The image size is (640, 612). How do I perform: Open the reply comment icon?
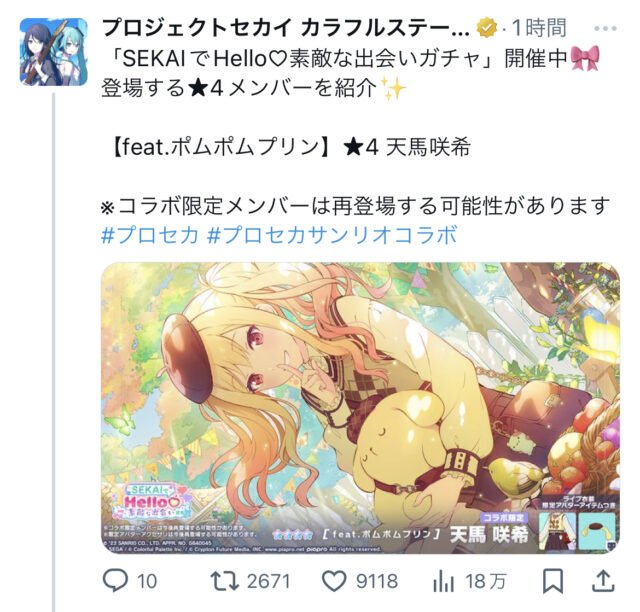coord(116,581)
